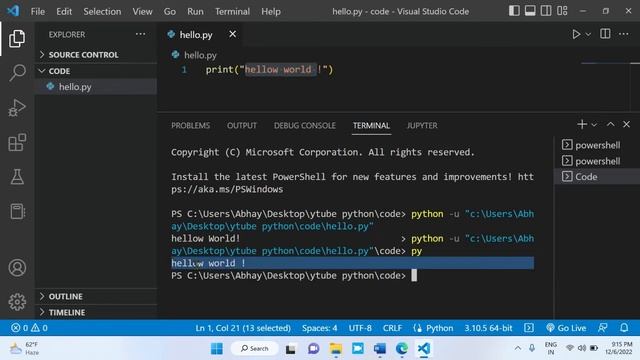This screenshot has width=640, height=360.
Task: Open Run and Debug view
Action: click(17, 108)
